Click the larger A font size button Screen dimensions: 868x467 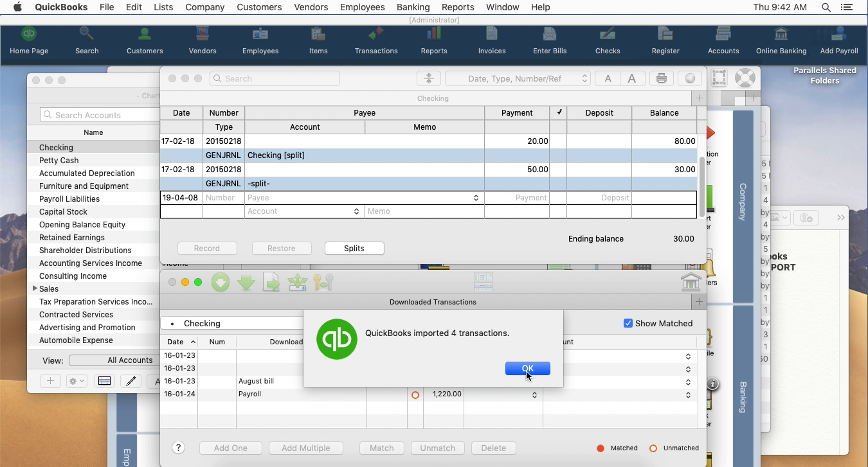pyautogui.click(x=632, y=78)
